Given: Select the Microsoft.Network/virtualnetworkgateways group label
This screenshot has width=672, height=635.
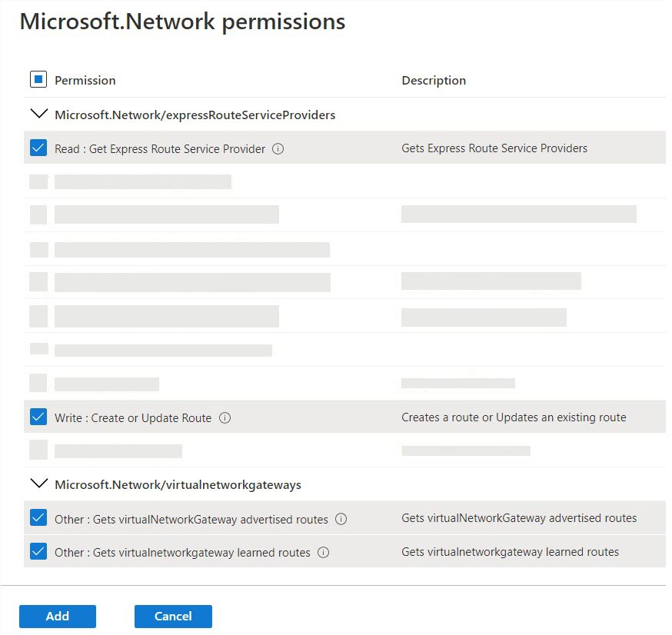Looking at the screenshot, I should (178, 485).
